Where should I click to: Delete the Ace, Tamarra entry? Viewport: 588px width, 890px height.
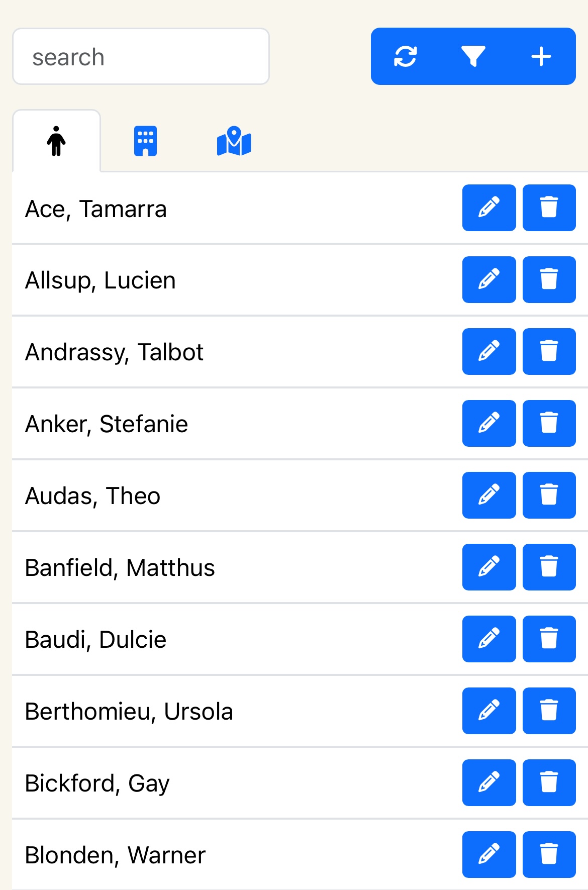pos(549,208)
